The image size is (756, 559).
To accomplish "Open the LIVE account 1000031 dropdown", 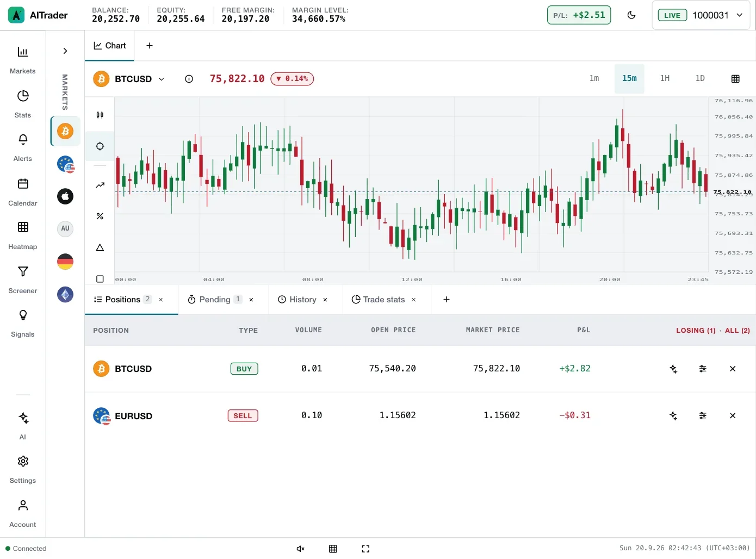I will [x=701, y=15].
